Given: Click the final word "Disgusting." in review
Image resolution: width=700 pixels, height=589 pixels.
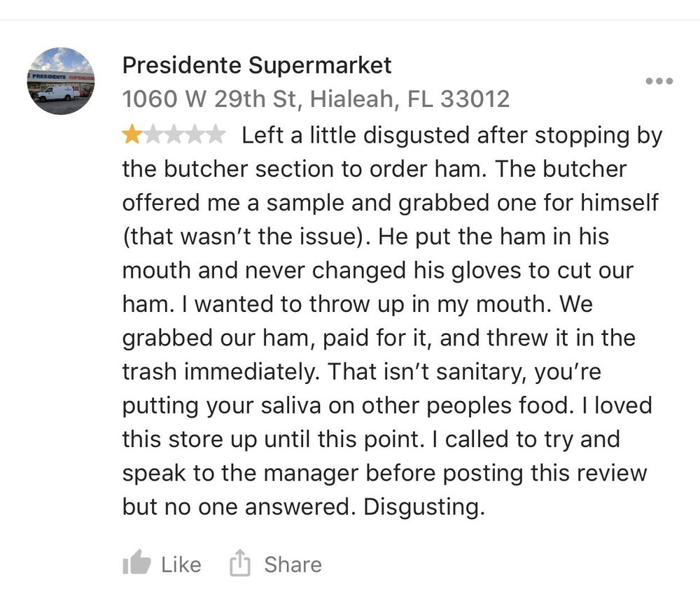Looking at the screenshot, I should point(423,506).
